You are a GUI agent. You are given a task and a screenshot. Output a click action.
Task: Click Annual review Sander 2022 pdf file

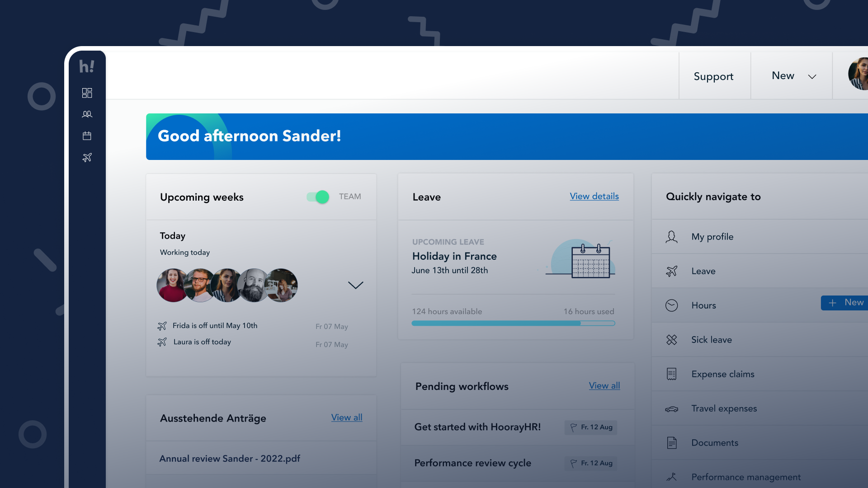pos(230,458)
